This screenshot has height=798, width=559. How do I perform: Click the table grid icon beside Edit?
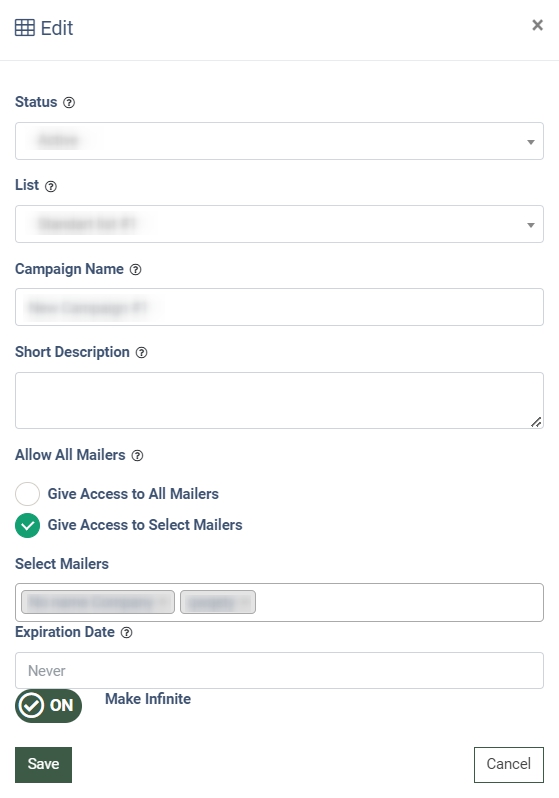24,28
